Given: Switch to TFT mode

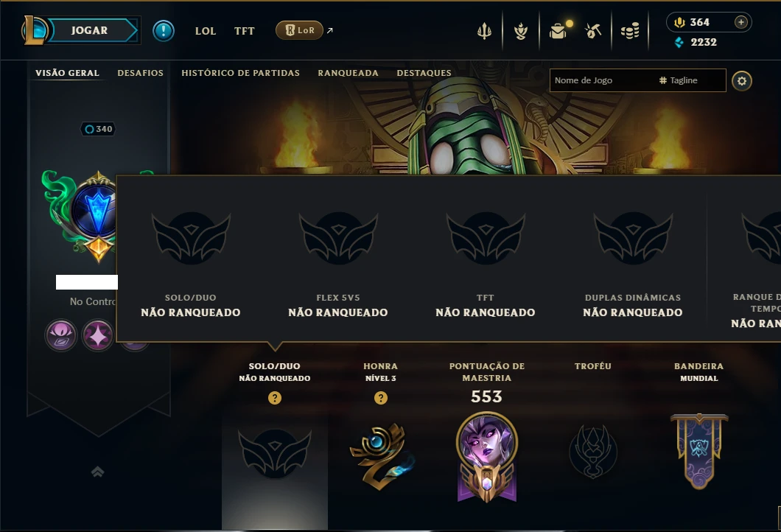Looking at the screenshot, I should click(244, 31).
